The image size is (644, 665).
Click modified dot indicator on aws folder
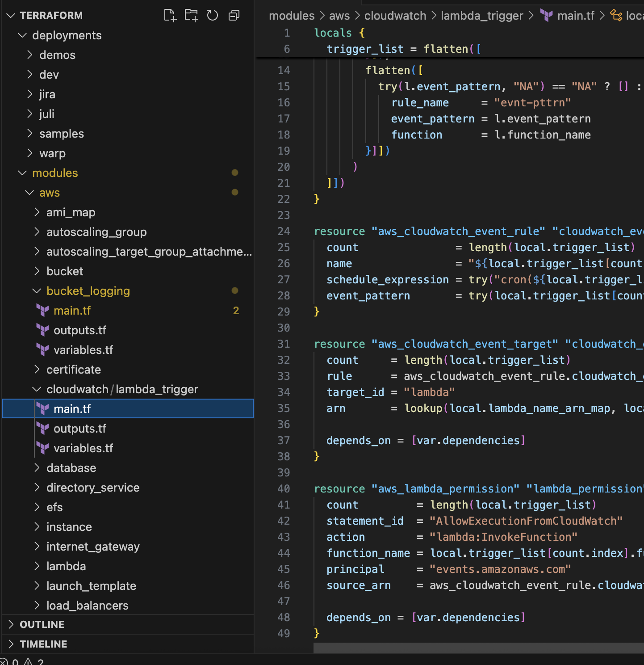(235, 192)
